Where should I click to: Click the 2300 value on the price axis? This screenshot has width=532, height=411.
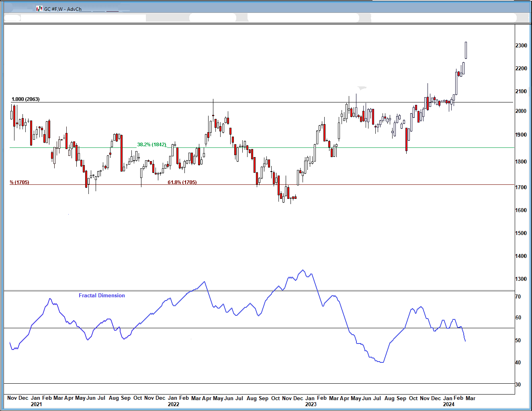521,46
